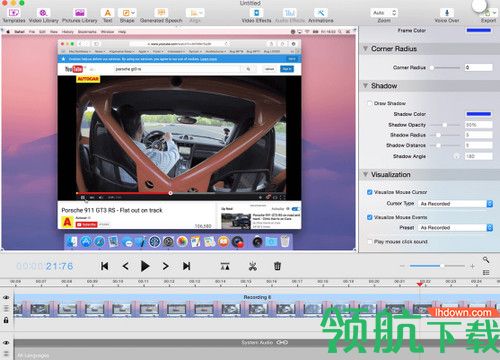Toggle the Visualize Mouse Cursor checkbox
Image resolution: width=500 pixels, height=360 pixels.
tap(370, 192)
